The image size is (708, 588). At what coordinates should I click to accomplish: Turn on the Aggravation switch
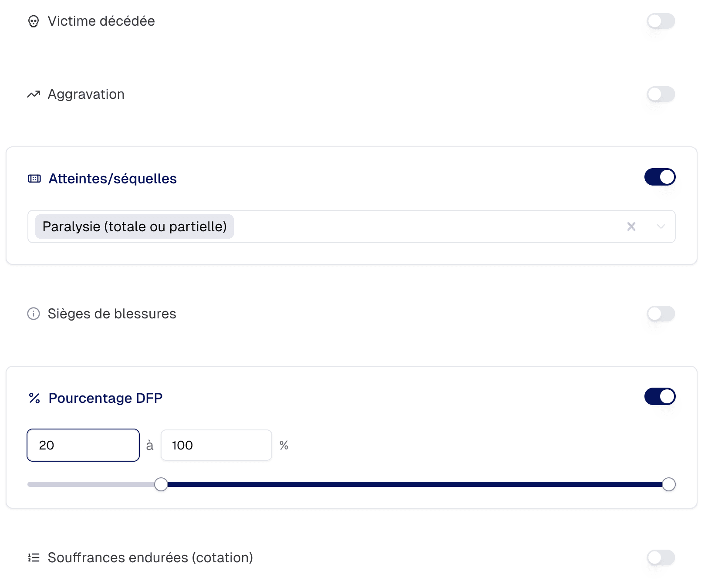(x=661, y=94)
